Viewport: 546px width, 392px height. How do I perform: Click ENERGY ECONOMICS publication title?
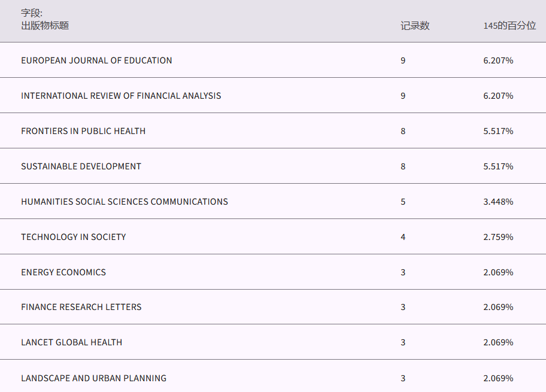63,272
